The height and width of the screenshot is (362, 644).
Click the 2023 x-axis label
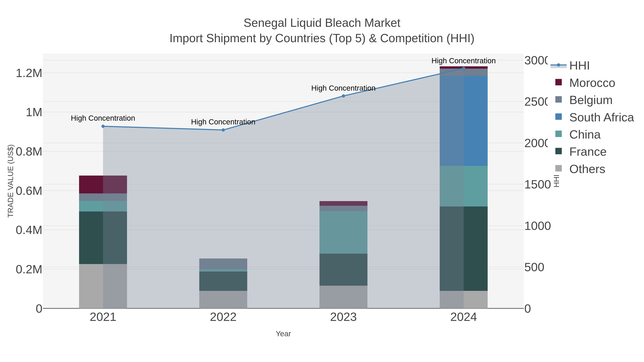343,317
